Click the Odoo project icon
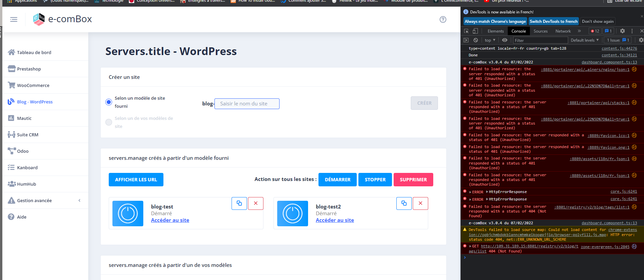The image size is (644, 280). [x=11, y=151]
